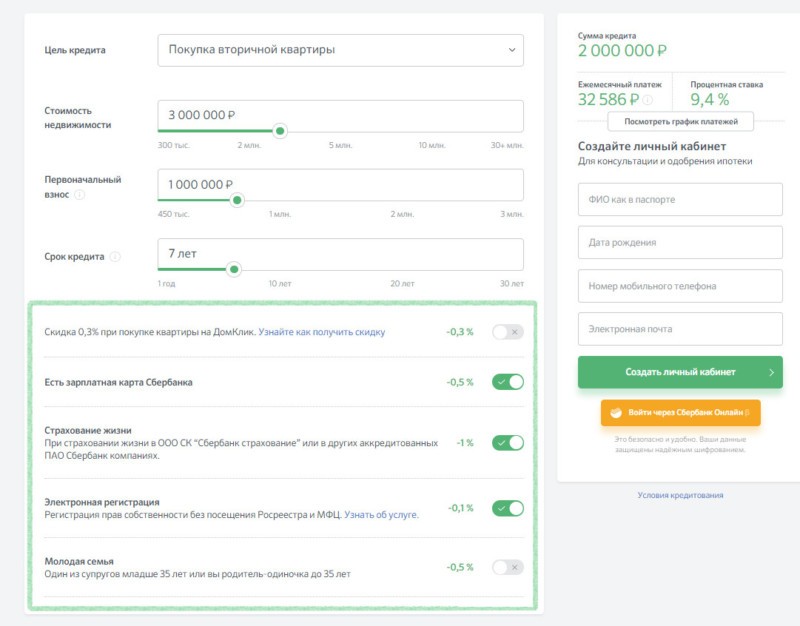800x626 pixels.
Task: Click the Номер мобильного телефона input
Action: [x=680, y=286]
